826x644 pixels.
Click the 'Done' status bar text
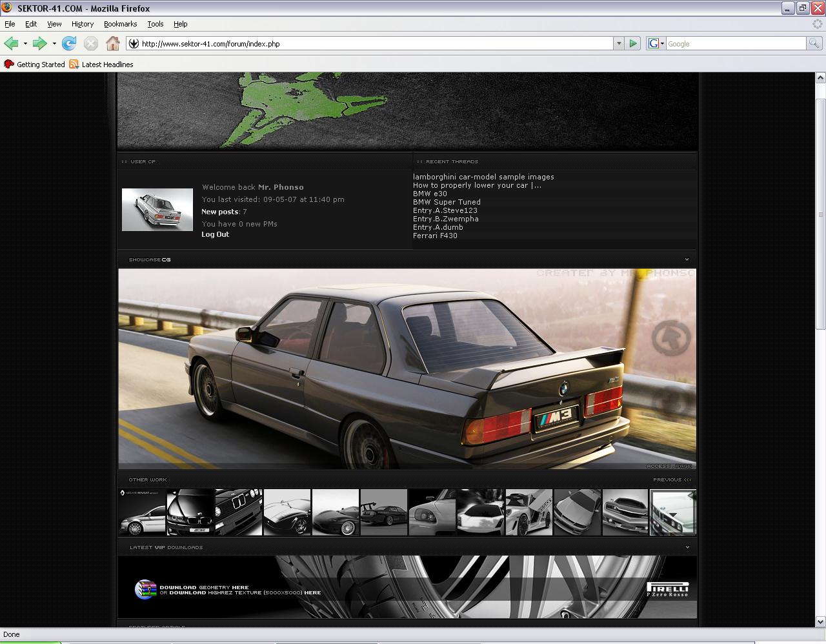point(12,634)
